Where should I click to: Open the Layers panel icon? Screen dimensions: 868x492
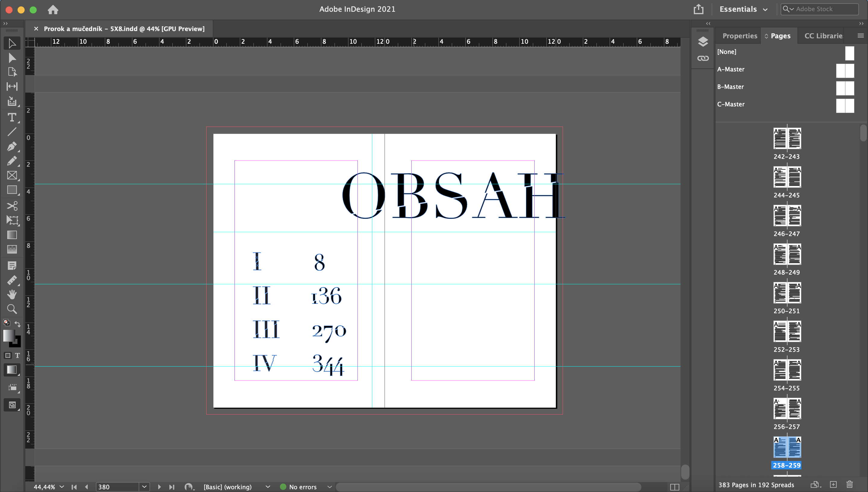point(703,42)
